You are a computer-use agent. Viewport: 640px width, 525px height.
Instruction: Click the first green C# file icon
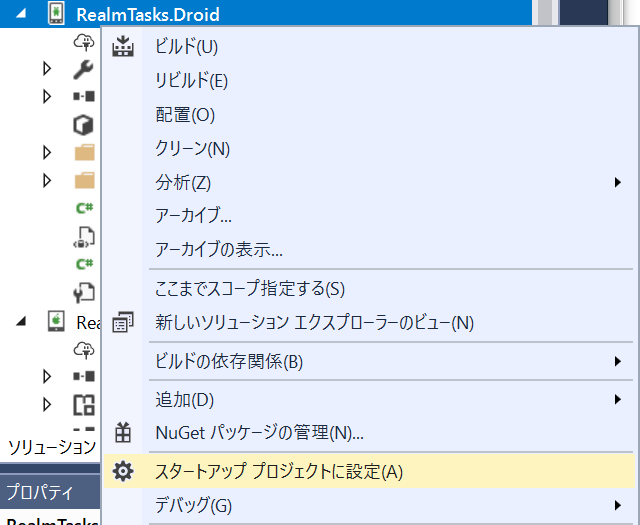(84, 208)
